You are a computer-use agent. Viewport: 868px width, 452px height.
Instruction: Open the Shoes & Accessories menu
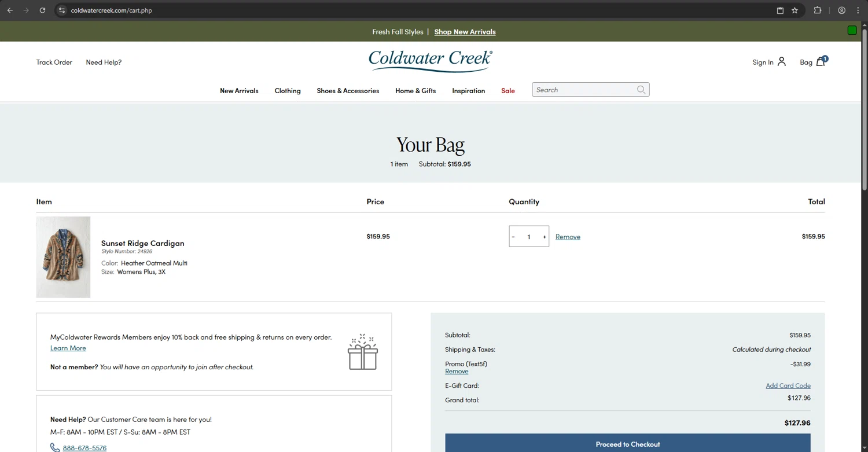coord(348,91)
